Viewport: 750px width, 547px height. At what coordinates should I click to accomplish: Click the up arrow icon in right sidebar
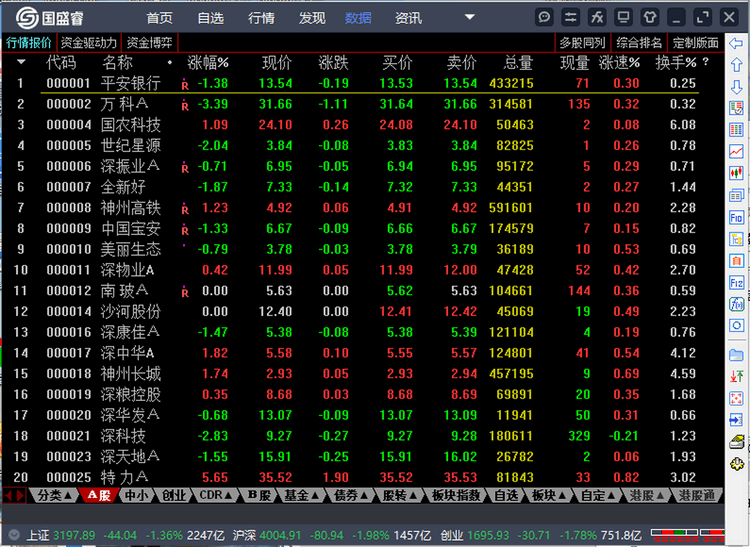point(736,65)
